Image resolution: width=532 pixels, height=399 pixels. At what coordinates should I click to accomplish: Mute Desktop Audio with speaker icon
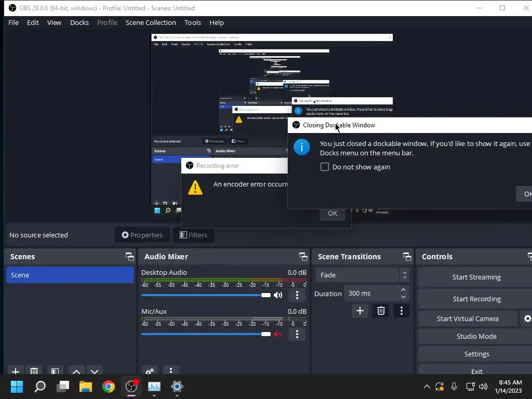[x=278, y=295]
